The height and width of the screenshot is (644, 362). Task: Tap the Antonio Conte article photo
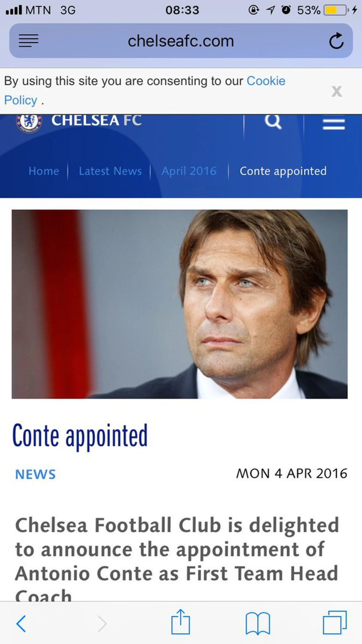pyautogui.click(x=180, y=304)
